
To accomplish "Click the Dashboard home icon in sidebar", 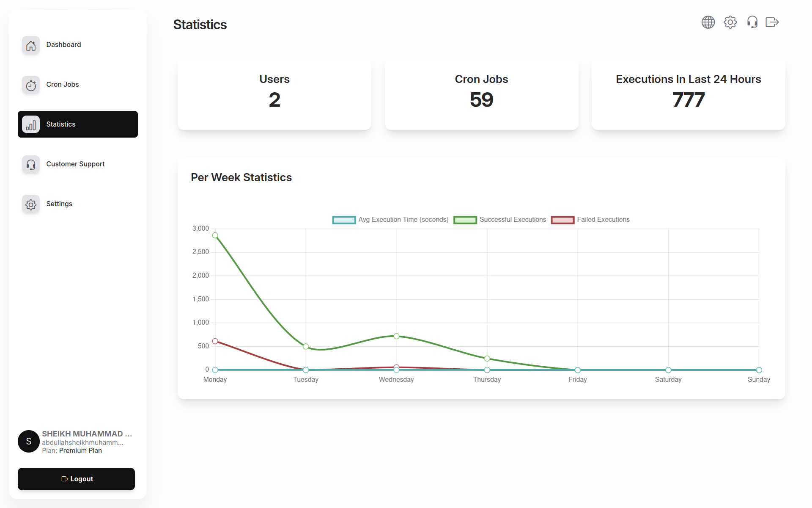I will pos(31,45).
